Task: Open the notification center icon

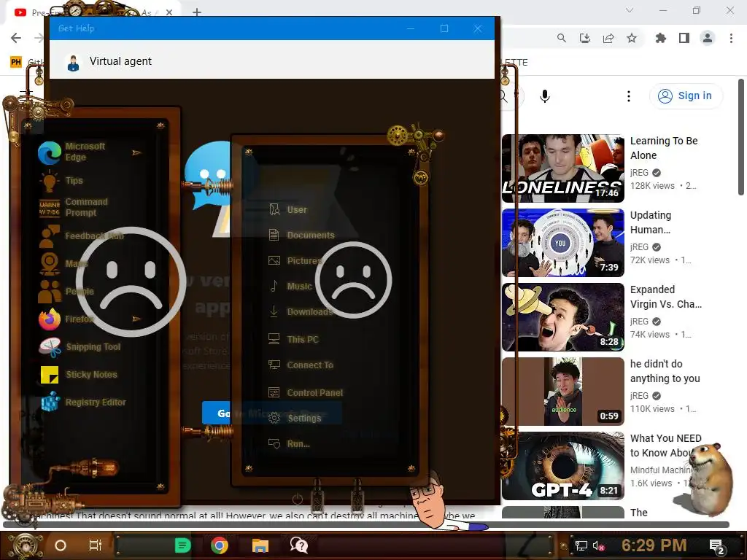Action: tap(717, 546)
